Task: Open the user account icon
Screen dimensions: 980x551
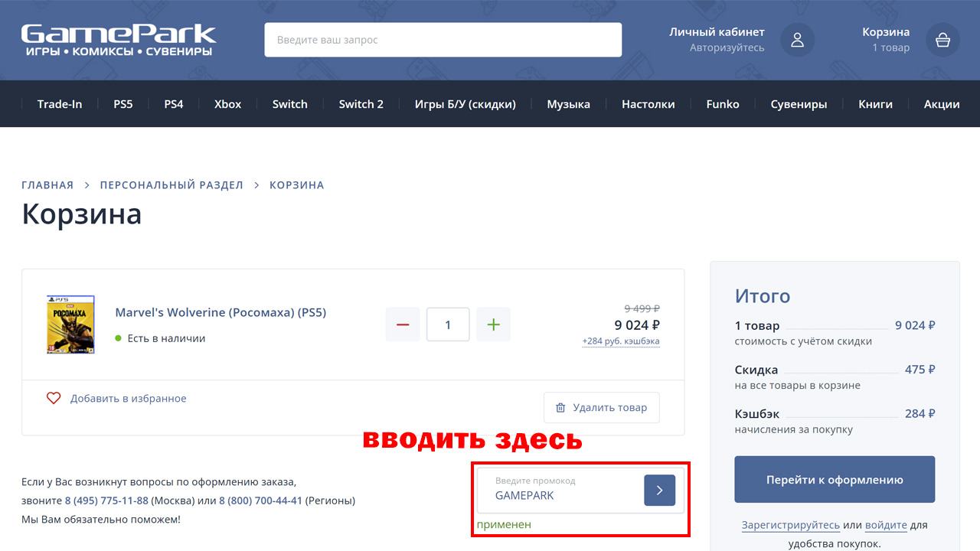Action: tap(797, 40)
